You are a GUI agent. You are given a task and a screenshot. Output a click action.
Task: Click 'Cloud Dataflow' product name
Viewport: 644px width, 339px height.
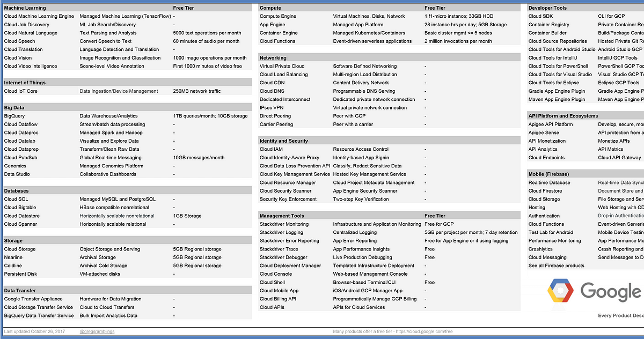click(21, 124)
